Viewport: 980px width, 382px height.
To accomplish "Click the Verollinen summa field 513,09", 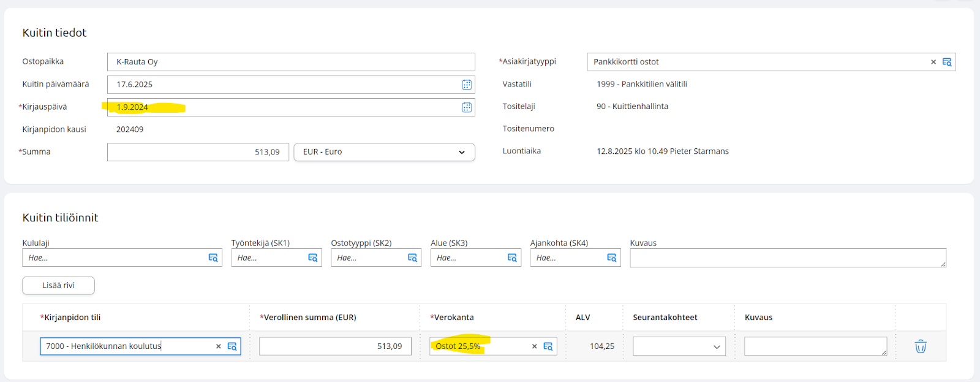I will point(335,346).
